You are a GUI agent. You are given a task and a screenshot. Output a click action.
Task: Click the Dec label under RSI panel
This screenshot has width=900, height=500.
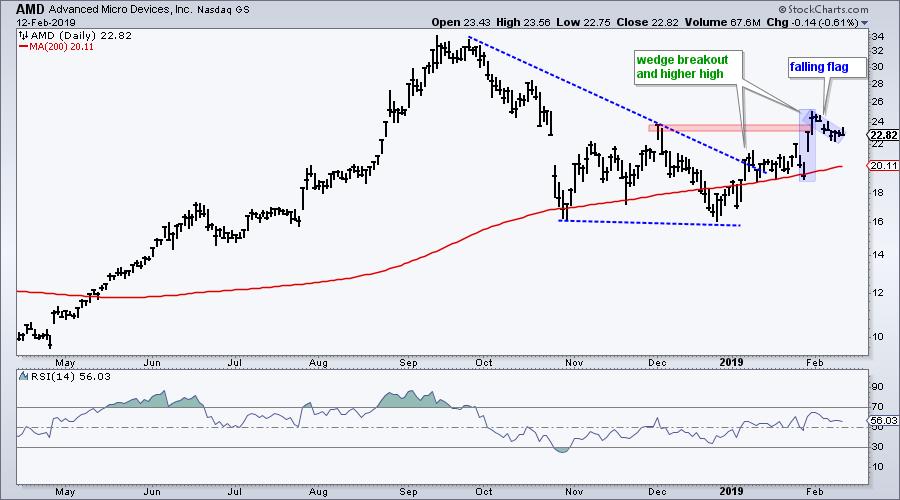point(657,492)
